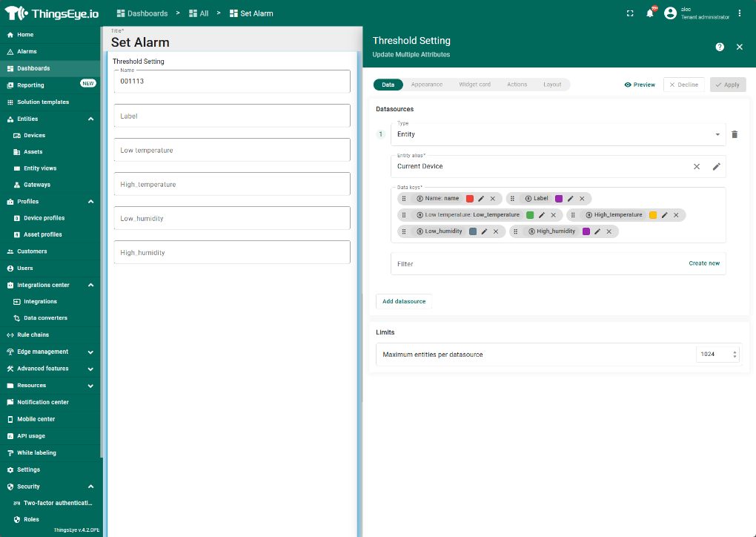Collapse the Entities sidebar section
The height and width of the screenshot is (537, 756).
coord(90,119)
